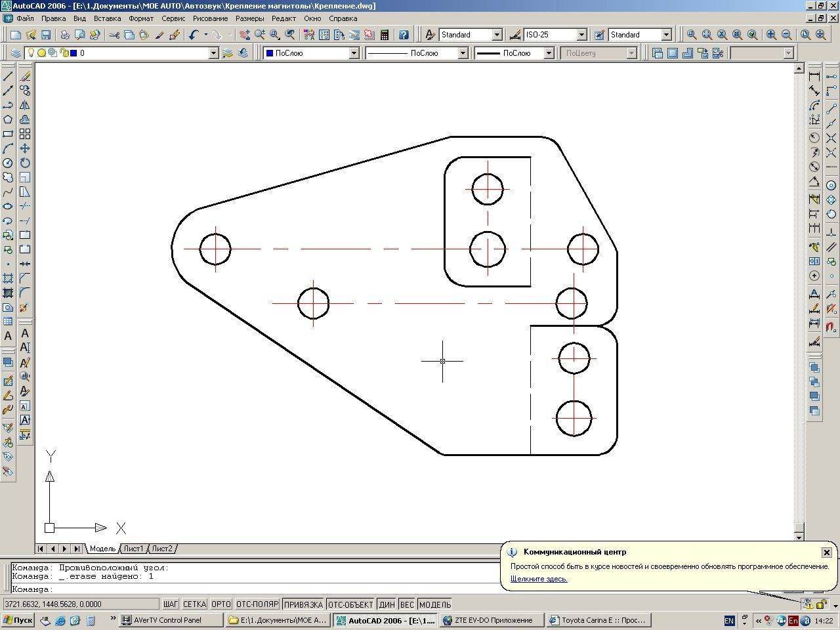Click the Щелкните здесь link
Image resolution: width=840 pixels, height=630 pixels.
coord(539,579)
